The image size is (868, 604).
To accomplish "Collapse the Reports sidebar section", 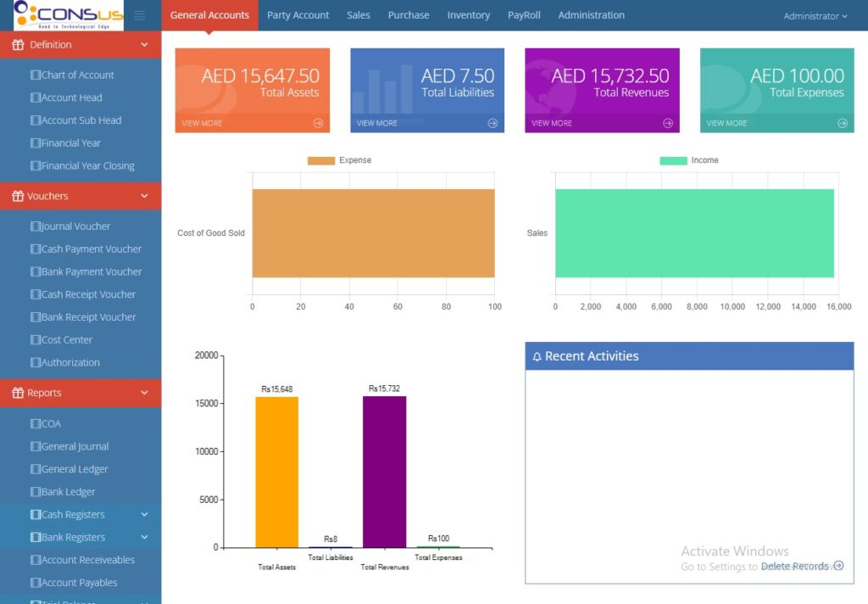I will tap(144, 393).
